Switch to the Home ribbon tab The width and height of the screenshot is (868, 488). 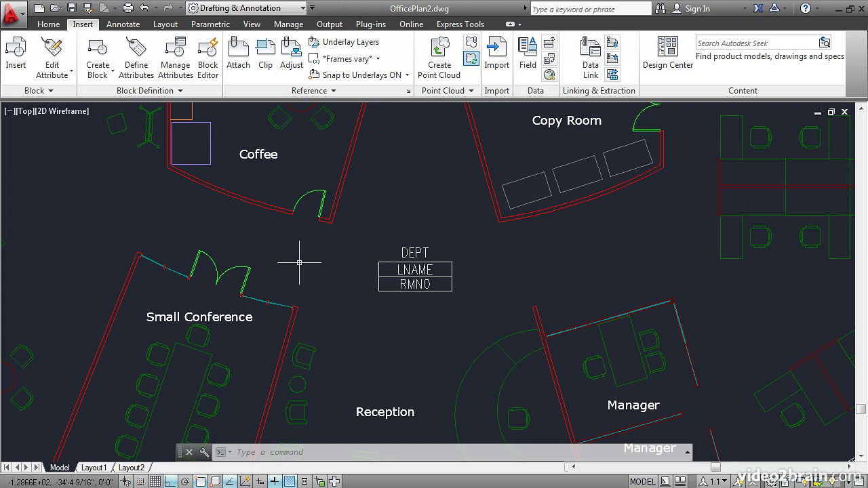[x=48, y=24]
